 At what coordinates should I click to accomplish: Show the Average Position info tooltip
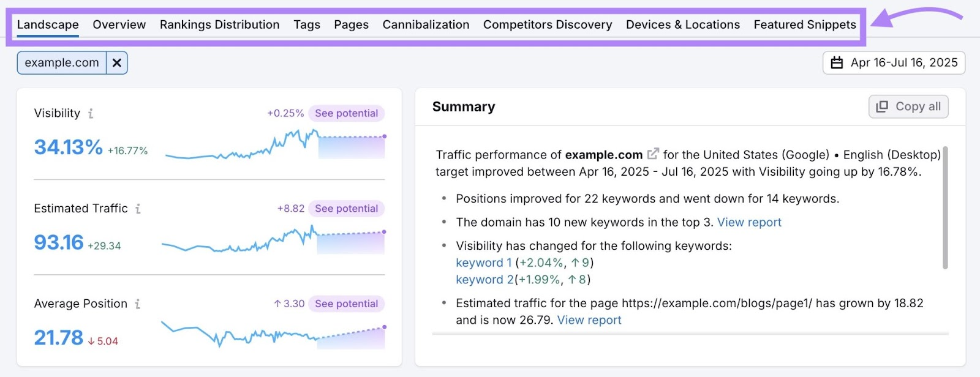(138, 304)
